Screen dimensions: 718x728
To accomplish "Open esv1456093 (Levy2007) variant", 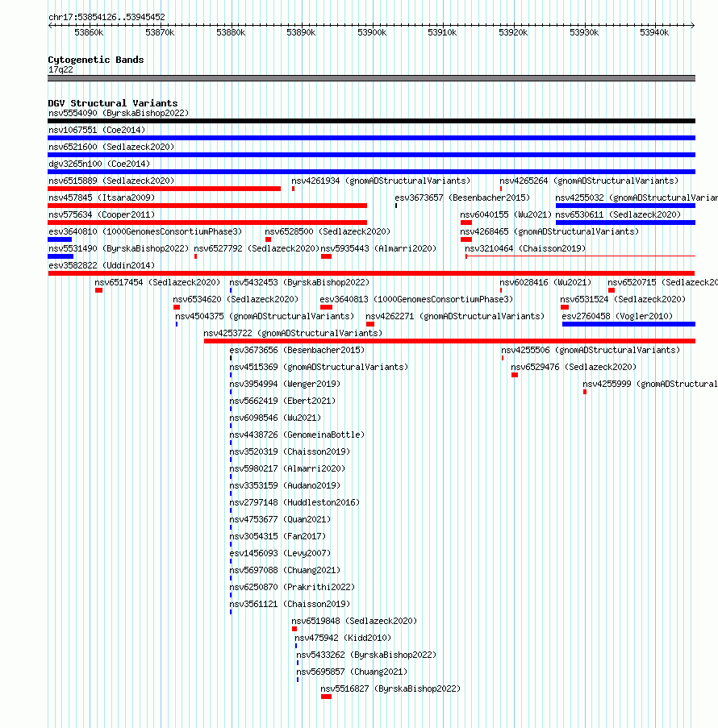I will coord(280,553).
